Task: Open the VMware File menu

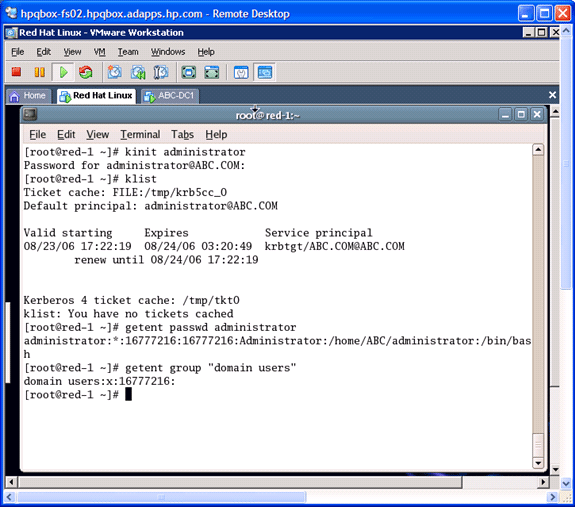Action: (x=18, y=52)
